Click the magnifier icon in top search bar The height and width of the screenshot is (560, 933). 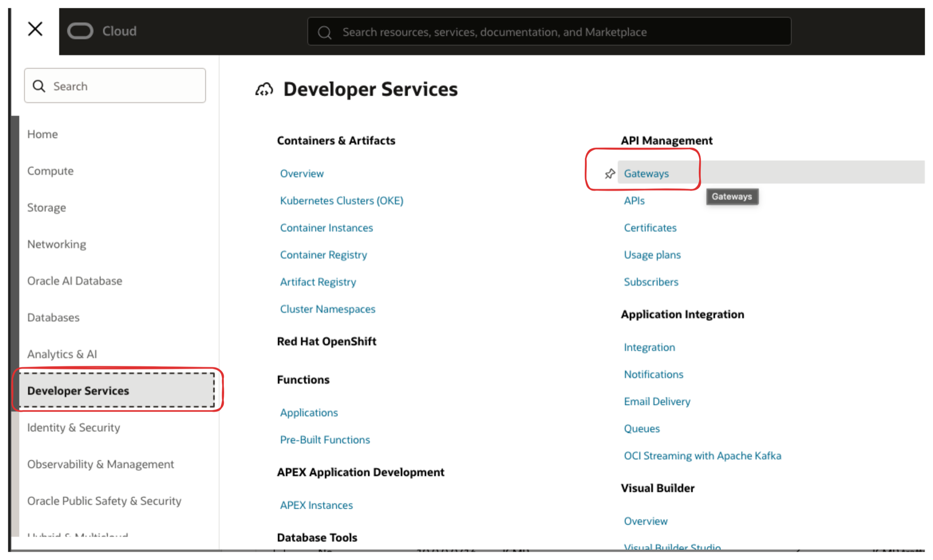point(325,32)
